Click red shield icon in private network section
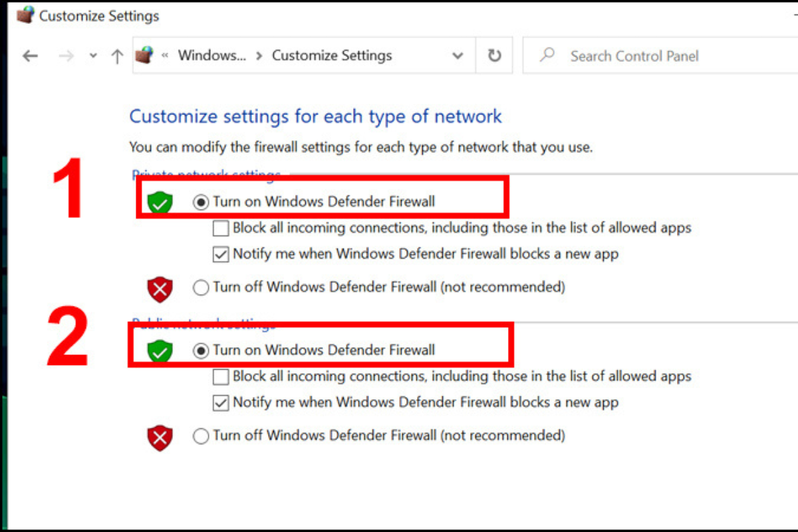The image size is (798, 532). tap(160, 289)
